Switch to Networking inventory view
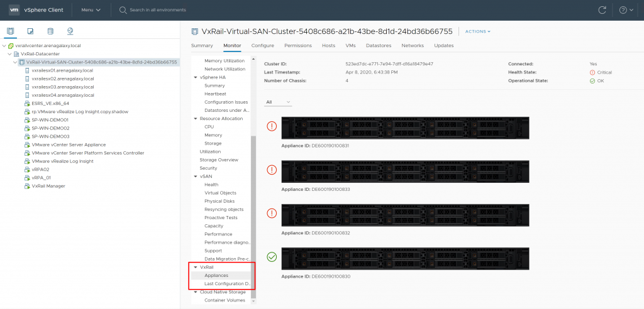644x309 pixels. coord(70,31)
